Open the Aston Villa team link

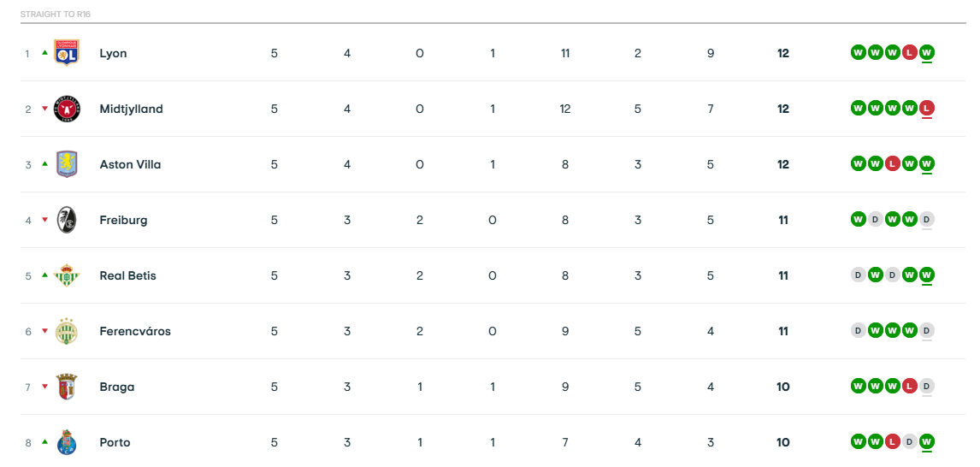130,164
